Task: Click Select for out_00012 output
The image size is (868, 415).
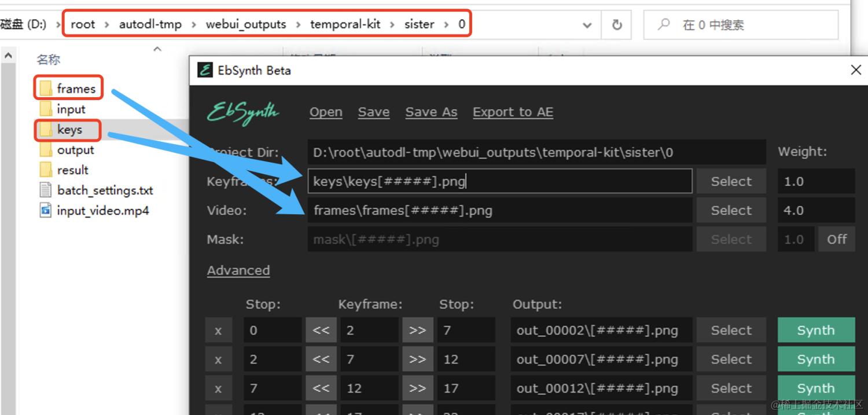Action: [731, 388]
